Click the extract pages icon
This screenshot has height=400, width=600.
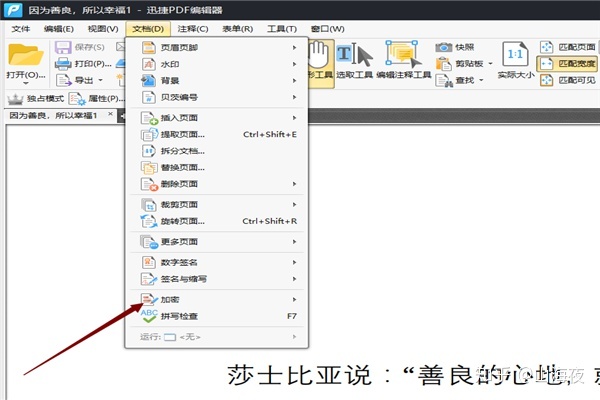coord(149,134)
